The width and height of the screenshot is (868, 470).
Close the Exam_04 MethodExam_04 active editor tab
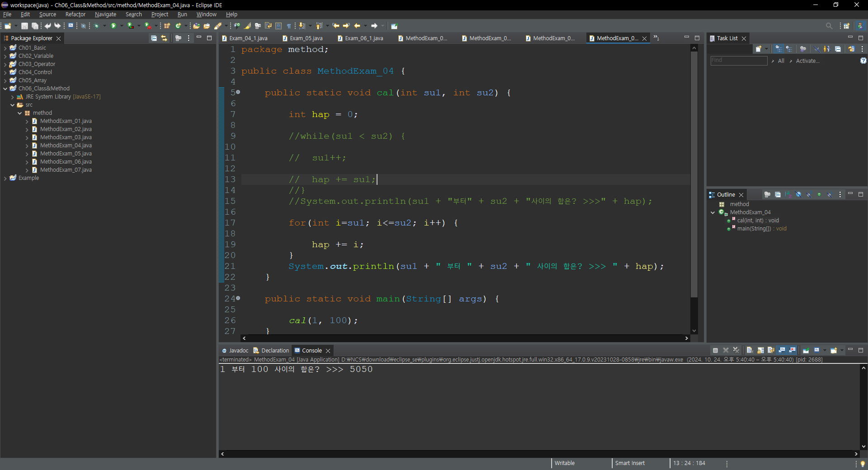pyautogui.click(x=644, y=38)
